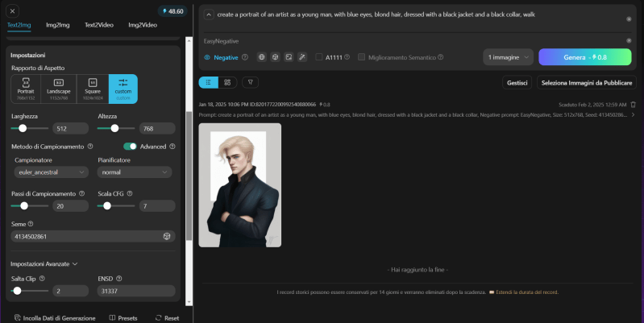The width and height of the screenshot is (644, 323).
Task: Pick the Square aspect ratio preset
Action: point(92,88)
